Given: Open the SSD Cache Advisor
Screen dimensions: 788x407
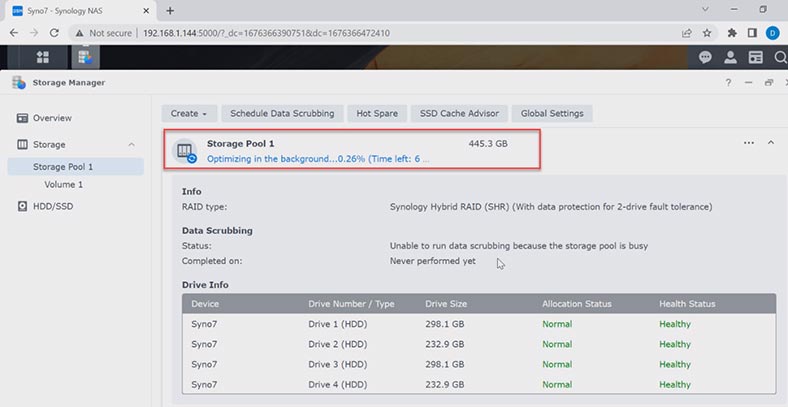Looking at the screenshot, I should pyautogui.click(x=459, y=114).
